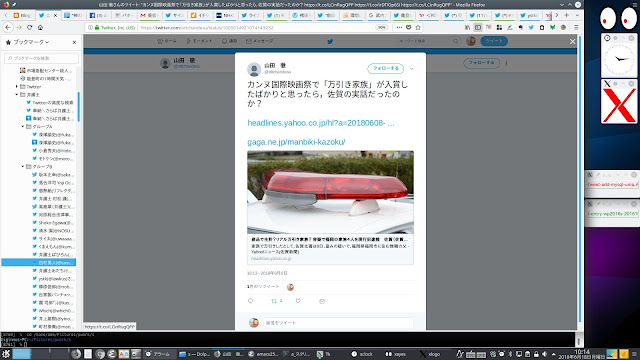This screenshot has height=360, width=640.
Task: Go back with browser back arrow
Action: click(8, 27)
